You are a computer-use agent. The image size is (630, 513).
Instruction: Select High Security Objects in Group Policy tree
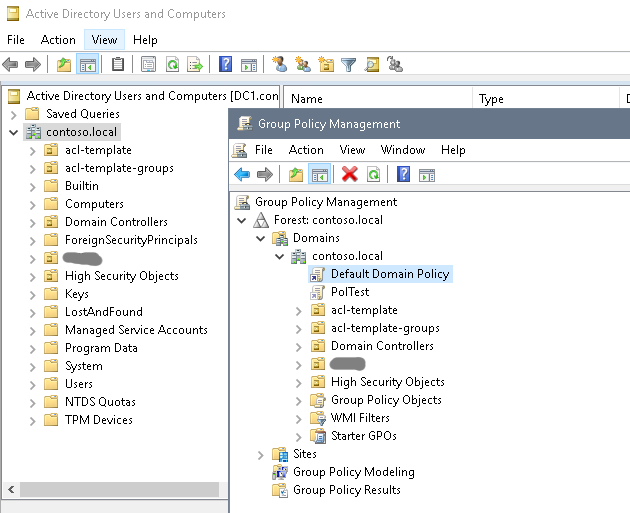click(388, 382)
